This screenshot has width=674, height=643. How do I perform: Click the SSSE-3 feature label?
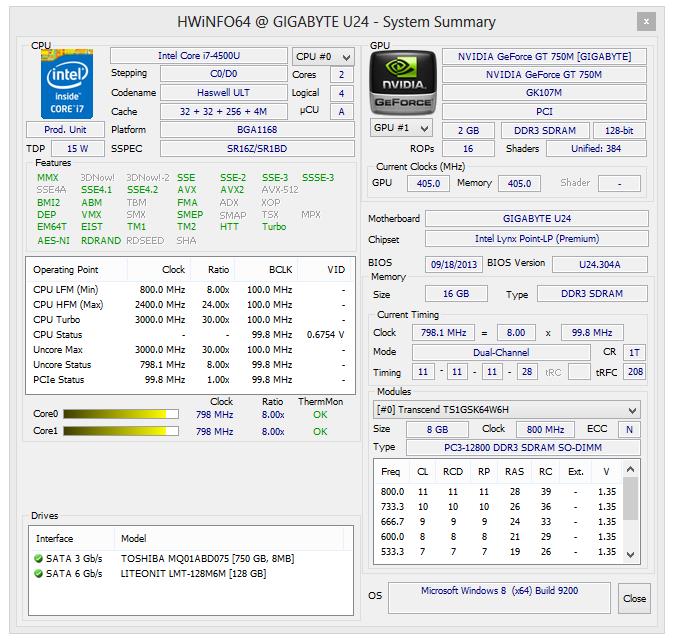coord(318,178)
